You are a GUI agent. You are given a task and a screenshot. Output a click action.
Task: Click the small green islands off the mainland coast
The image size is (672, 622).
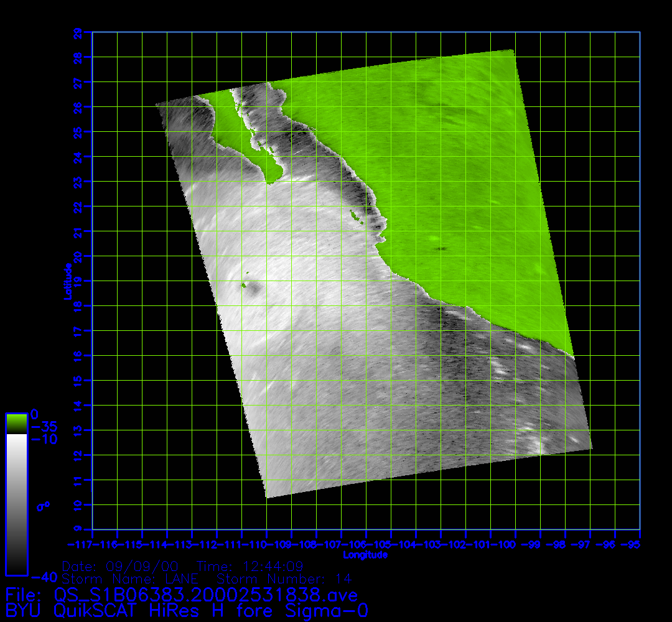356,216
